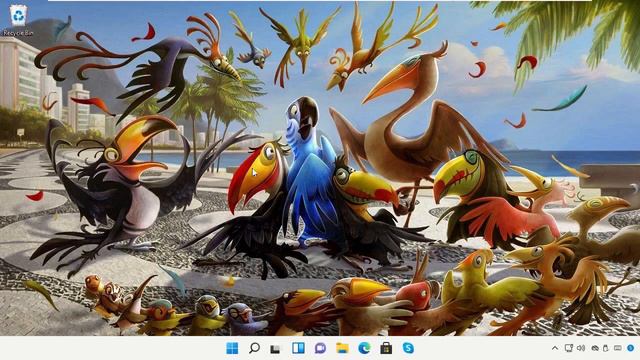Launch the Teams Chat taskbar icon
This screenshot has height=360, width=640.
click(x=320, y=348)
